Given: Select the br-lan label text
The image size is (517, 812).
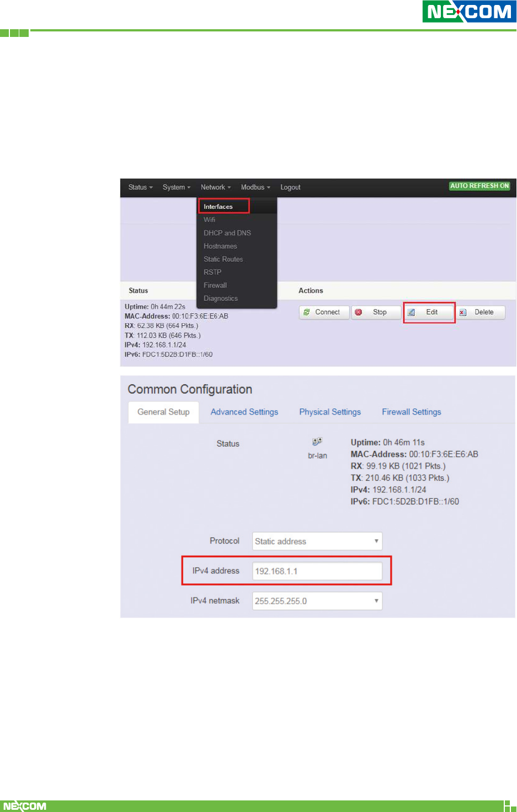Looking at the screenshot, I should [317, 456].
